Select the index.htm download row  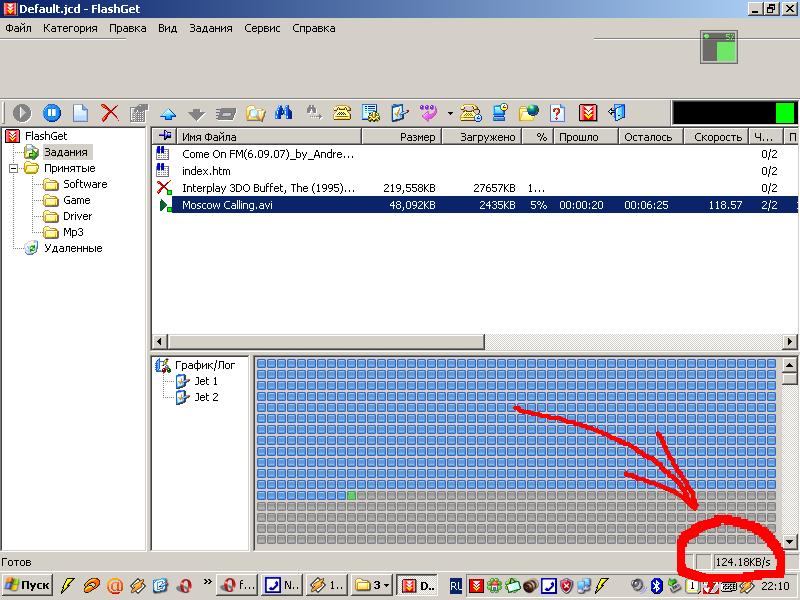[x=474, y=171]
